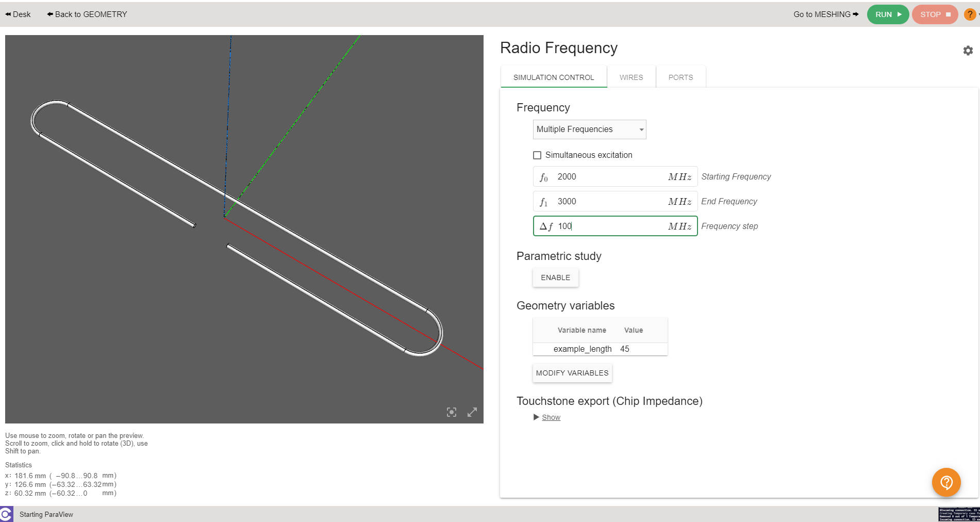Click the Frequency step input field
Screen dimensions: 980x522
(615, 226)
